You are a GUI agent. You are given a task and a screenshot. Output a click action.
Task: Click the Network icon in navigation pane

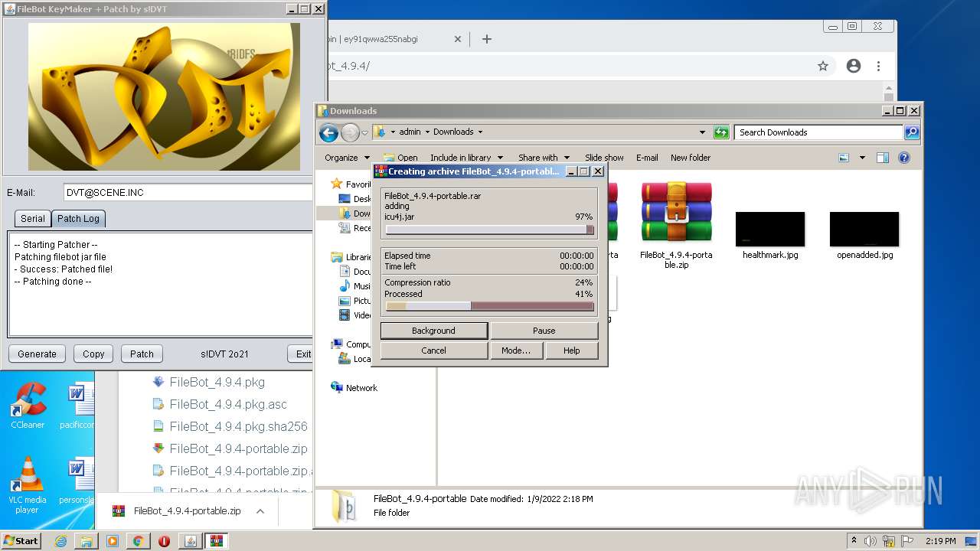(337, 387)
